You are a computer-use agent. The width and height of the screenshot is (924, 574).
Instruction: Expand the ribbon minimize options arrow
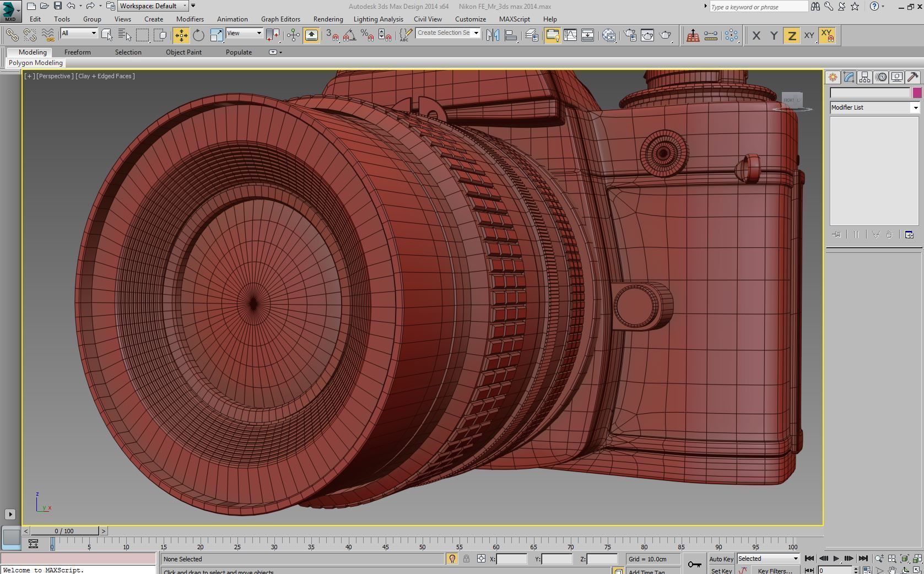(x=280, y=52)
